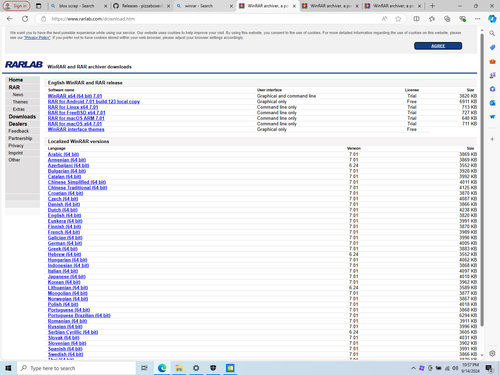Go back with the browser back arrow
Screen dimensions: 500x375
click(x=10, y=19)
